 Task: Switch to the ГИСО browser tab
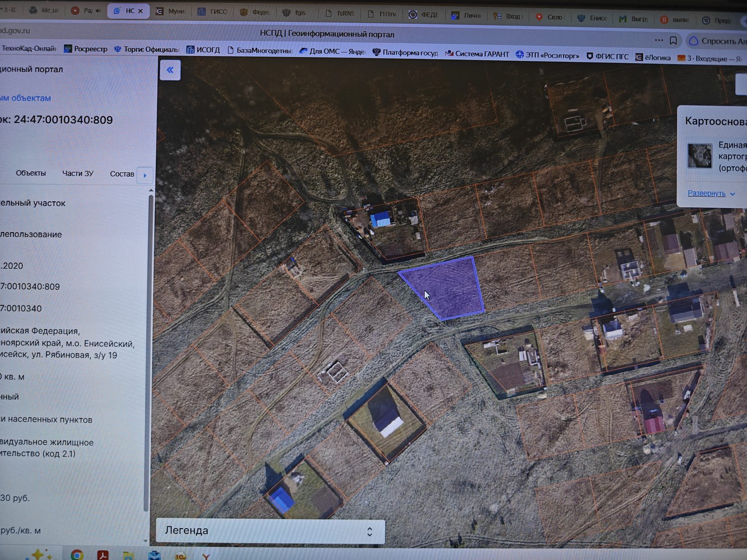(x=213, y=11)
